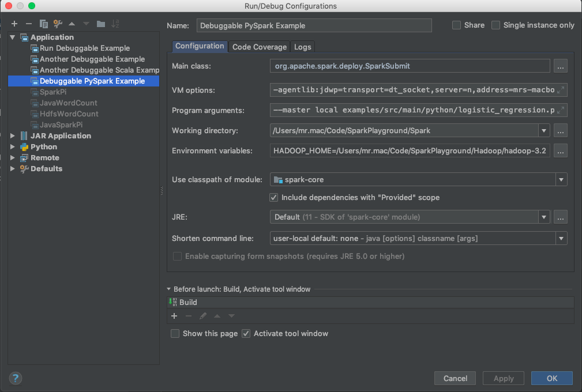The image size is (582, 392).
Task: Expand VM options field editor
Action: [x=561, y=90]
